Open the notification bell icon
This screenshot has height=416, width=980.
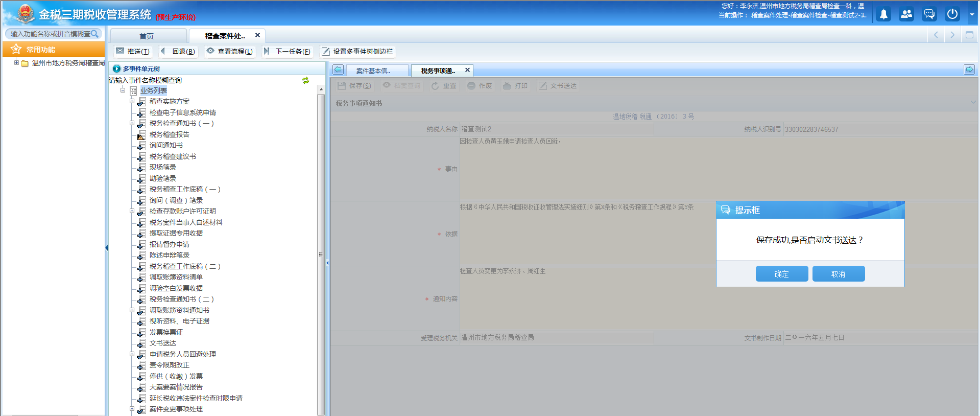tap(883, 14)
